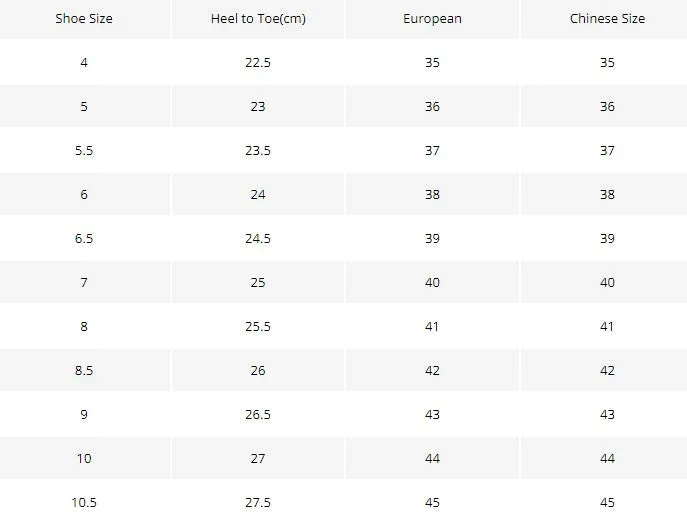Select the 23.5 cm cell

click(x=258, y=151)
